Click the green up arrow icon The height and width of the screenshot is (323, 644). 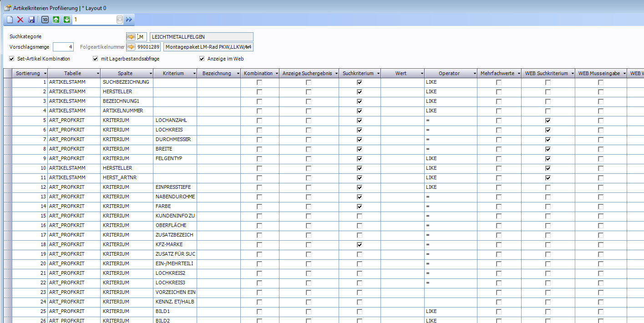click(56, 20)
